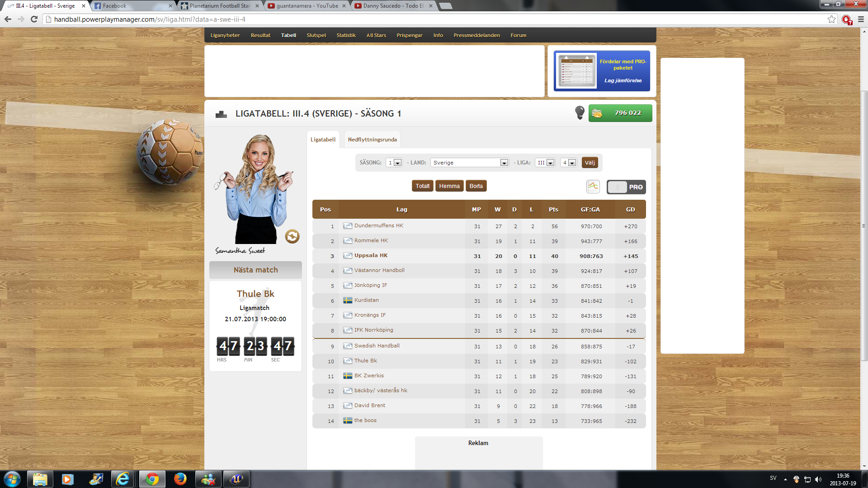
Task: Open Windows Explorer from the taskbar
Action: [40, 479]
